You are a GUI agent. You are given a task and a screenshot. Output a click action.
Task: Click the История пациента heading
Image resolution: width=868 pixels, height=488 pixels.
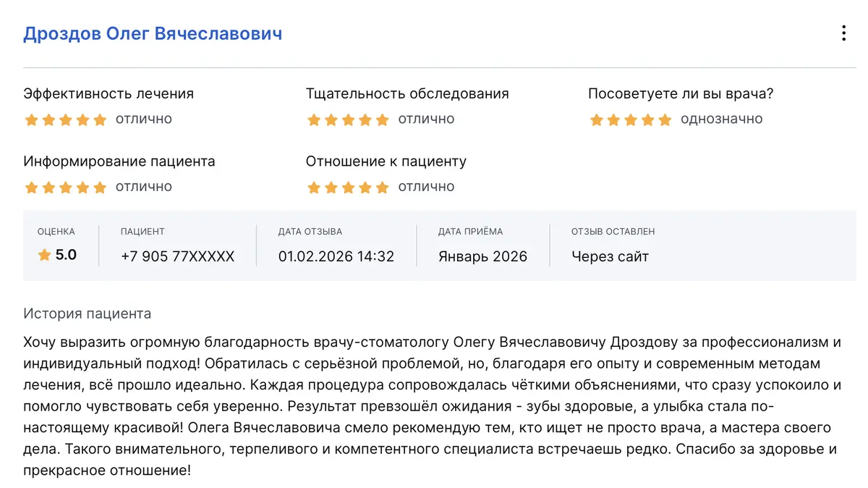[x=88, y=314]
